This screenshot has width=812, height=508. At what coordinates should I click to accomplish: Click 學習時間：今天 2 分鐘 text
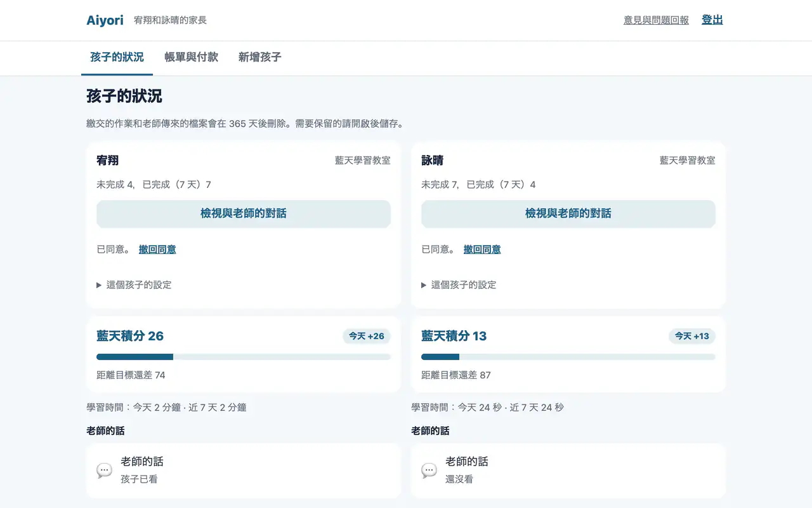pyautogui.click(x=166, y=407)
